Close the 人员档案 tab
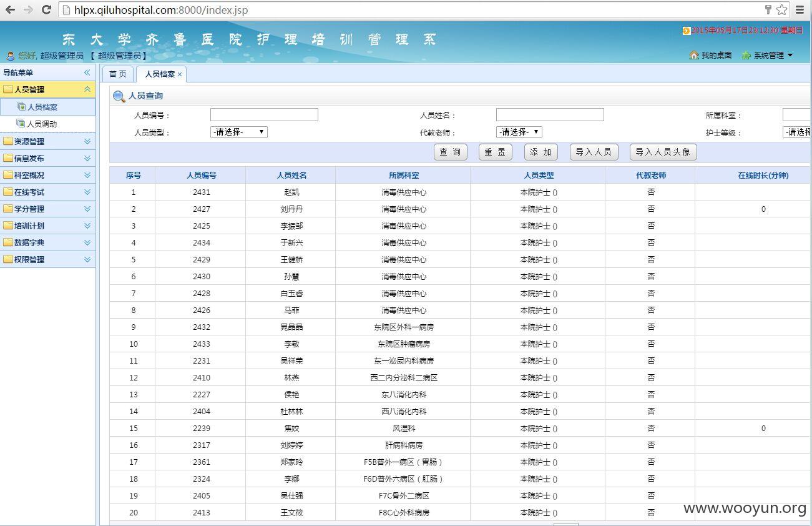The width and height of the screenshot is (812, 526). [x=180, y=74]
